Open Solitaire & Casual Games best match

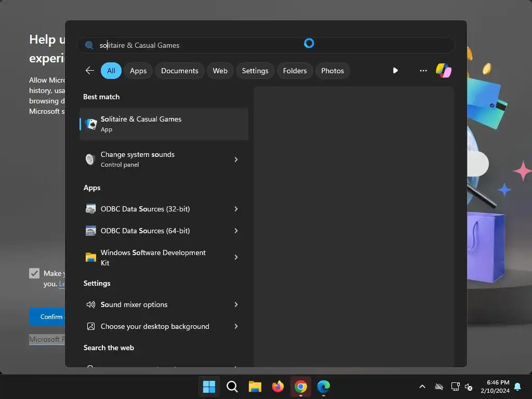[164, 124]
